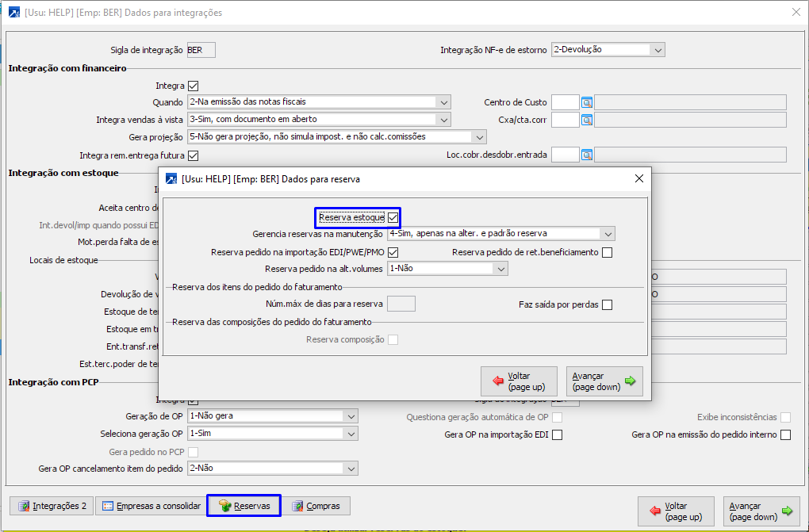Toggle Integra checkbox under Integração com financeiro
Image resolution: width=809 pixels, height=532 pixels.
click(194, 86)
